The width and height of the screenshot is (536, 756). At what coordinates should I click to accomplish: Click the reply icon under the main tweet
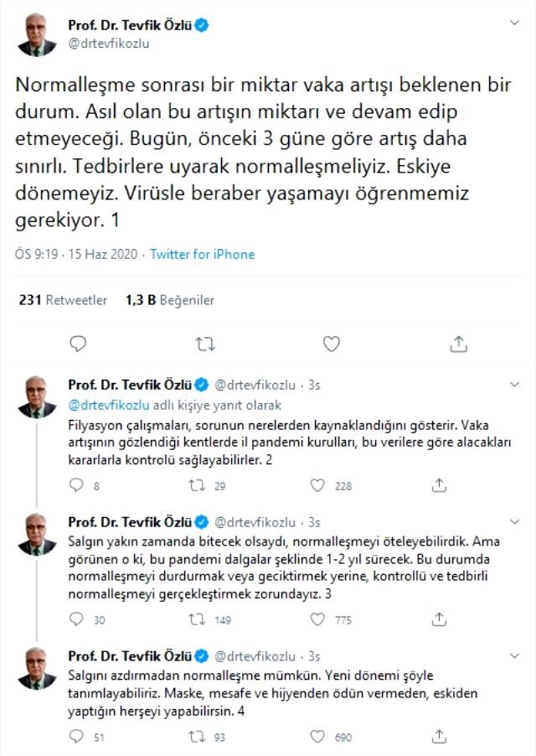[x=78, y=344]
